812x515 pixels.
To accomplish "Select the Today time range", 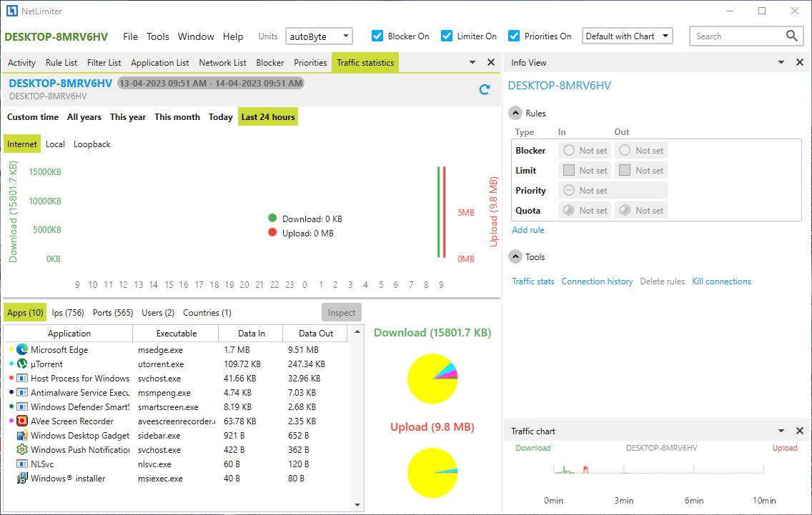I will (x=221, y=117).
